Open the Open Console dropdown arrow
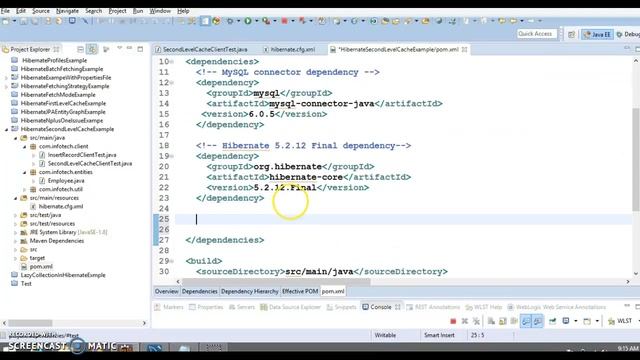The image size is (640, 360). 597,321
